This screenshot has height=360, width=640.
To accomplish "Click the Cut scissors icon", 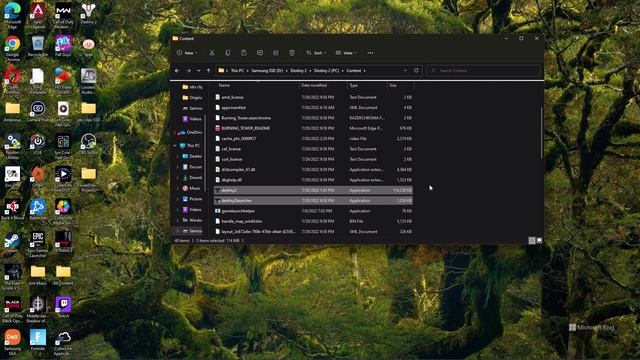I will click(x=212, y=53).
